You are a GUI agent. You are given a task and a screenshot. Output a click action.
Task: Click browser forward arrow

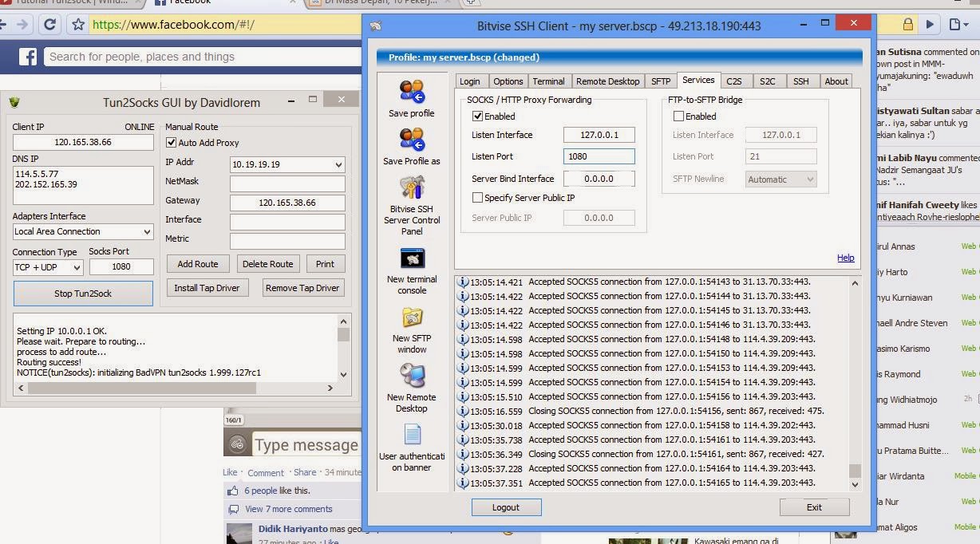coord(22,25)
